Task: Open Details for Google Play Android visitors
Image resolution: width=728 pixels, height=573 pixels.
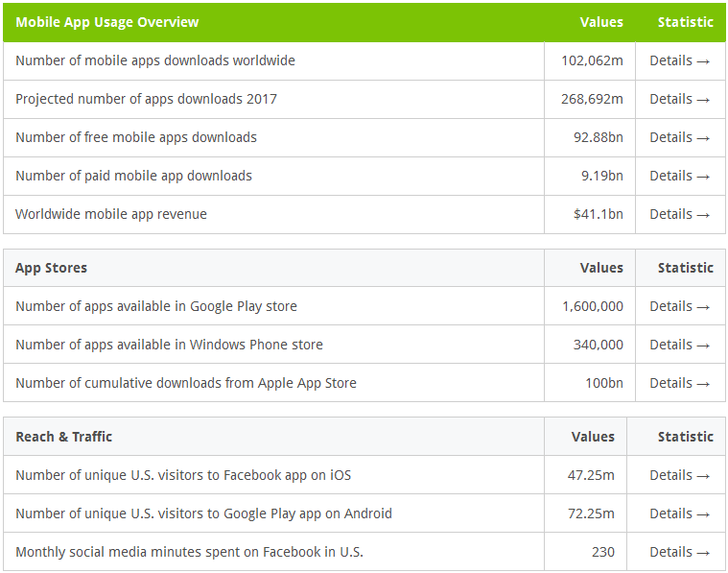Action: [x=679, y=514]
